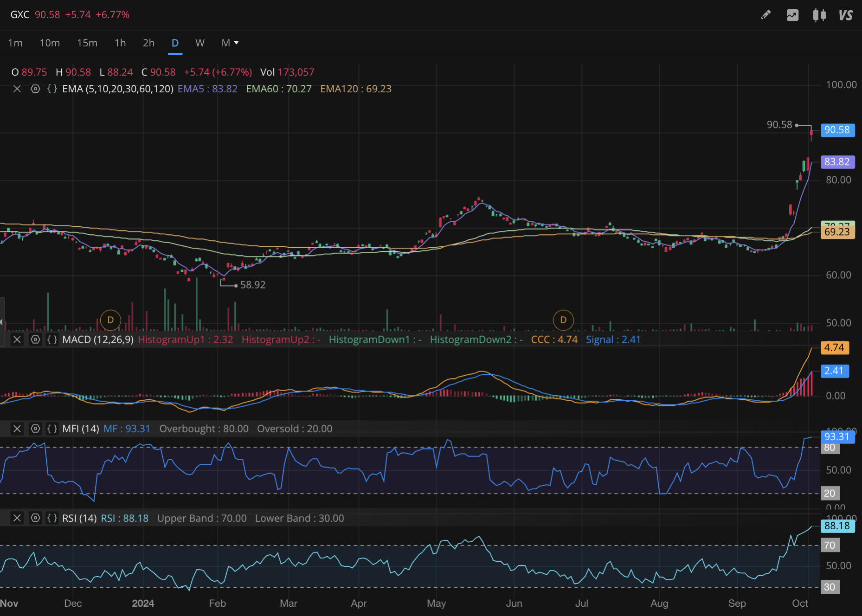The width and height of the screenshot is (862, 616).
Task: Click the MACD (12,26,9) label
Action: pyautogui.click(x=98, y=340)
